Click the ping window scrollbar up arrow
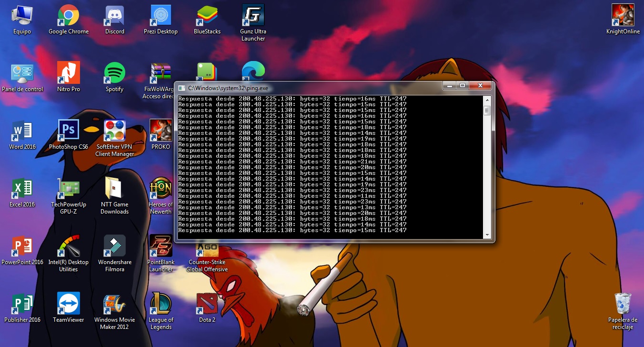644x347 pixels. point(487,99)
